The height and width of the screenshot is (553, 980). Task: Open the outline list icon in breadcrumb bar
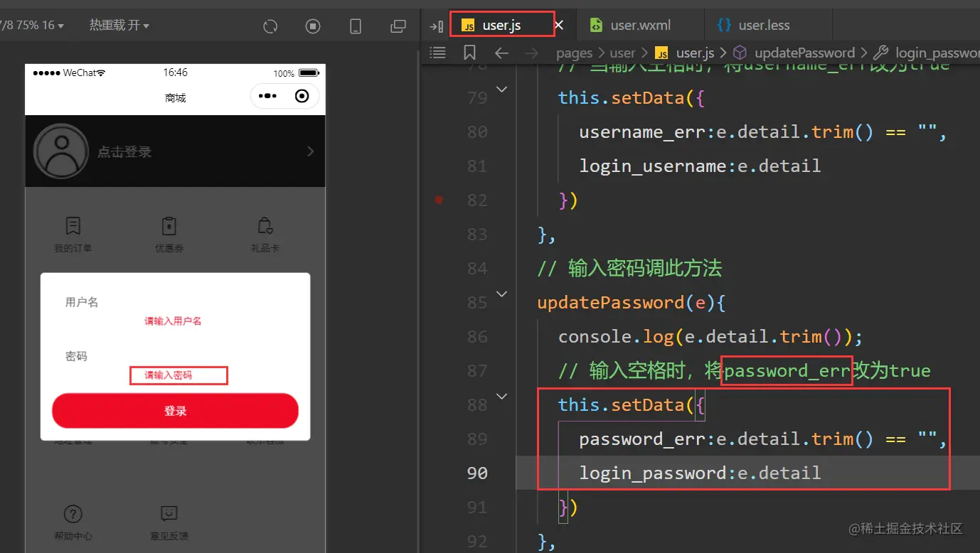point(438,53)
